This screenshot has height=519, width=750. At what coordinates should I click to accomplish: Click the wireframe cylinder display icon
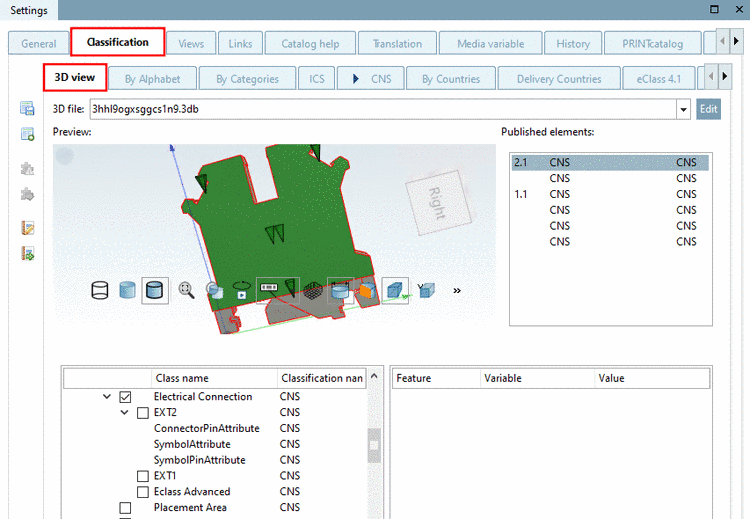(x=99, y=290)
